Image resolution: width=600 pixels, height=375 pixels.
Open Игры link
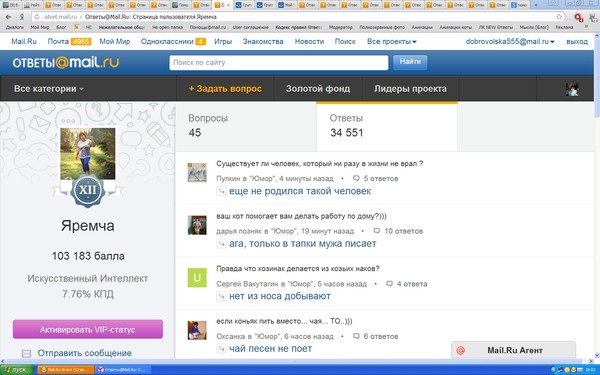point(223,41)
